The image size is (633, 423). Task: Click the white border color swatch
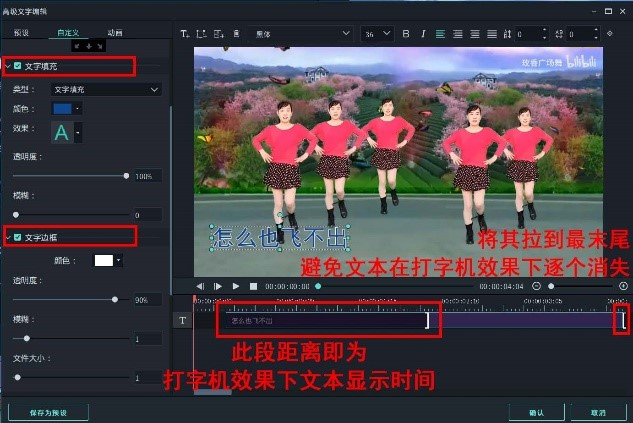pyautogui.click(x=104, y=260)
